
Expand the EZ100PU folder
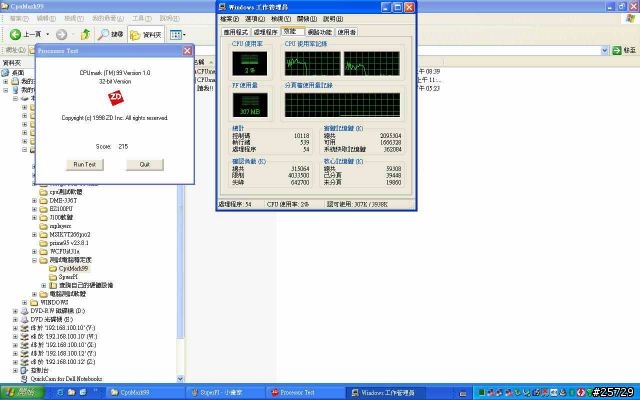click(35, 209)
